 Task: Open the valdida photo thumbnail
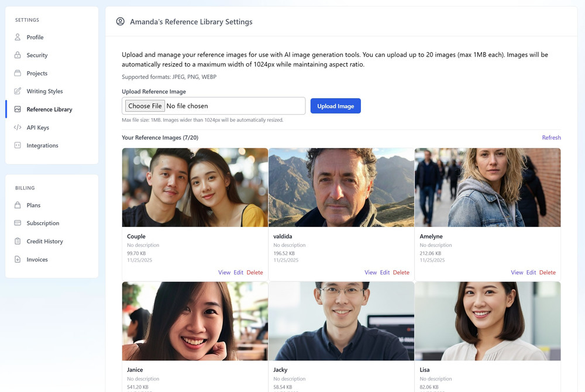tap(341, 187)
